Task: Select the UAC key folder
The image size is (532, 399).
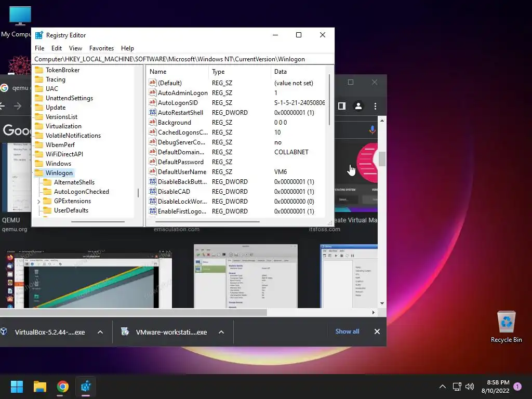Action: tap(51, 88)
